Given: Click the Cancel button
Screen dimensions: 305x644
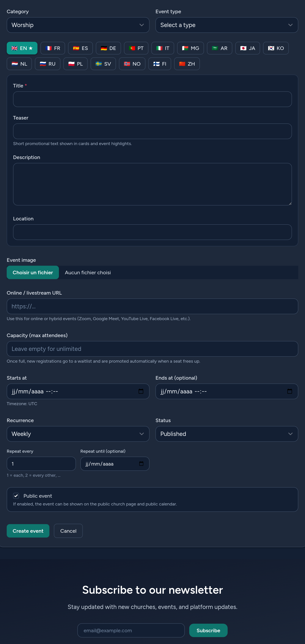Looking at the screenshot, I should pyautogui.click(x=68, y=531).
